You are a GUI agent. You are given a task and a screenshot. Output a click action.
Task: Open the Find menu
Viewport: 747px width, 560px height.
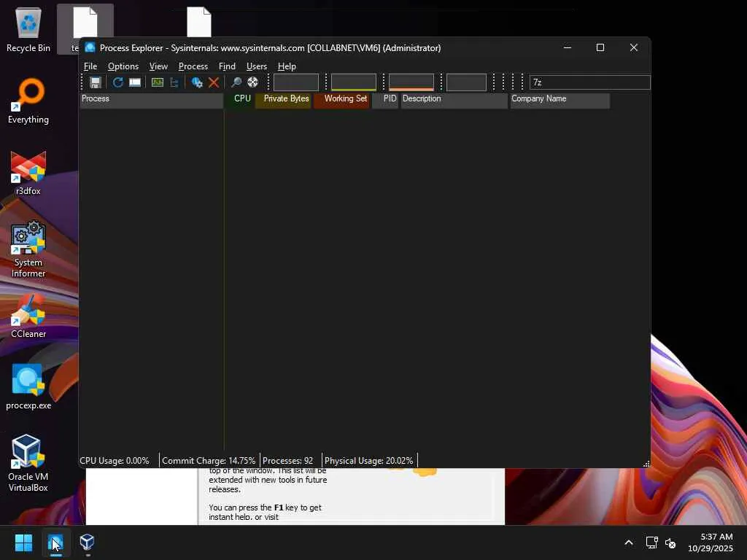pos(227,66)
